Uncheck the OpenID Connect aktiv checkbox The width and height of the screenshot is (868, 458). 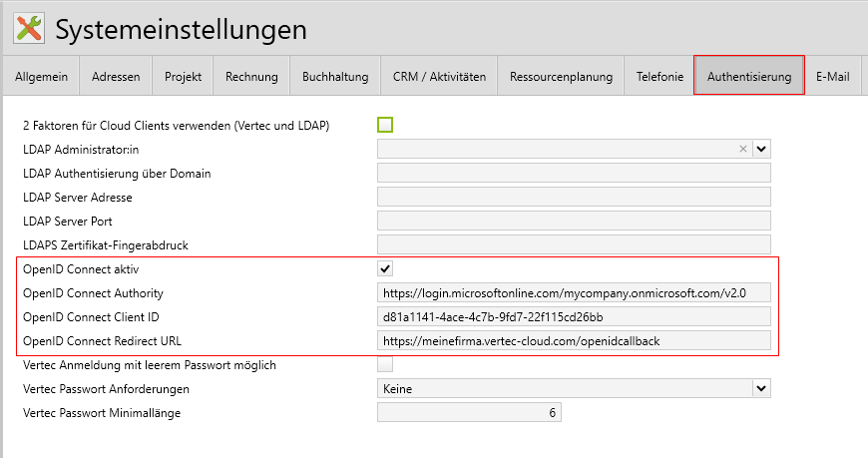(x=385, y=268)
